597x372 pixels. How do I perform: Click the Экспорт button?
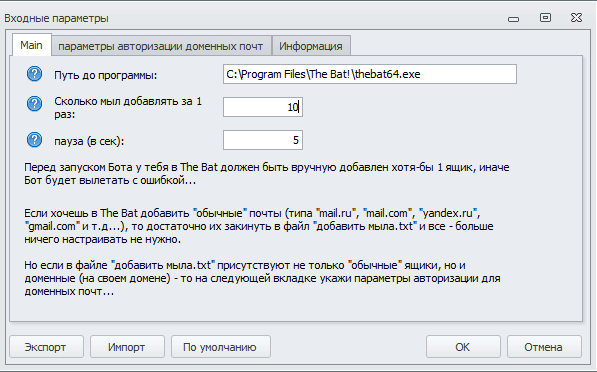coord(46,347)
